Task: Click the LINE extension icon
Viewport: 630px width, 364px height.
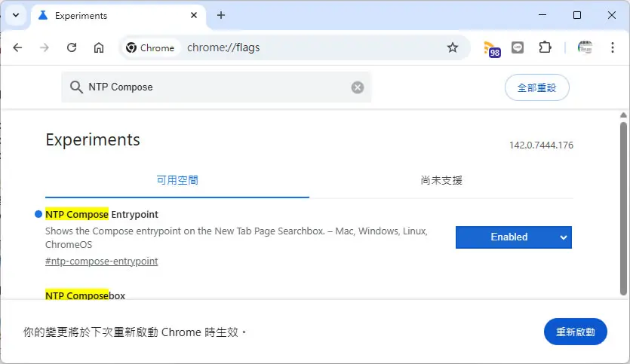Action: coord(518,47)
